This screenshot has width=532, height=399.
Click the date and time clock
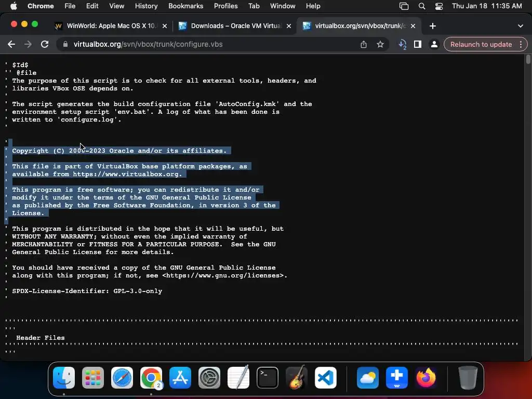(x=486, y=6)
